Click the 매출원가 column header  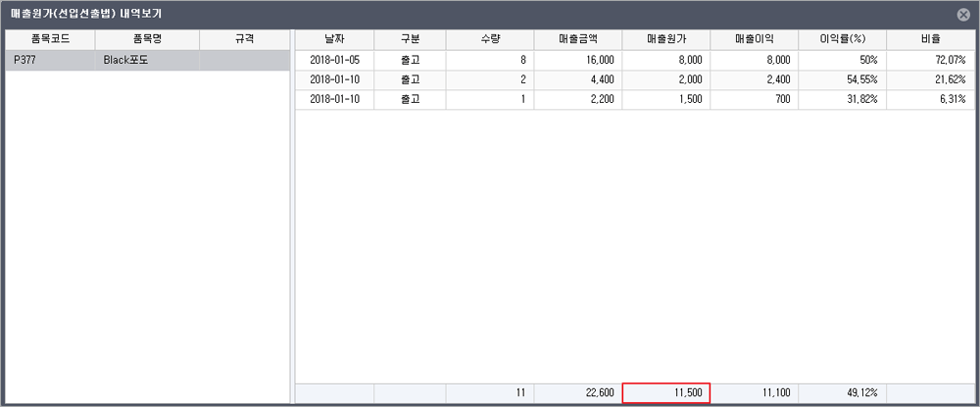665,39
